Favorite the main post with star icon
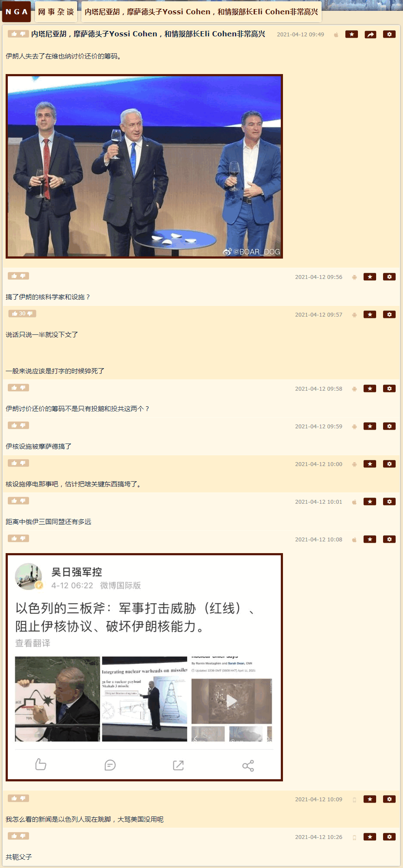This screenshot has width=403, height=868. coord(351,34)
